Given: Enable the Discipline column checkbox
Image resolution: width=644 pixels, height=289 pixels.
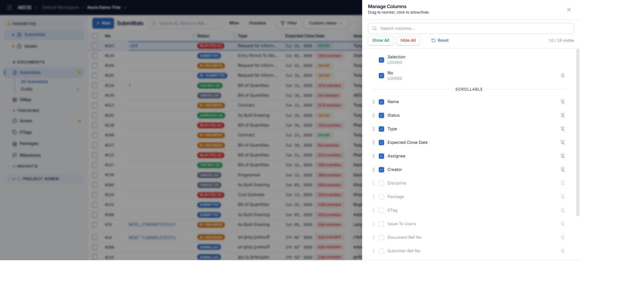Looking at the screenshot, I should (x=381, y=183).
